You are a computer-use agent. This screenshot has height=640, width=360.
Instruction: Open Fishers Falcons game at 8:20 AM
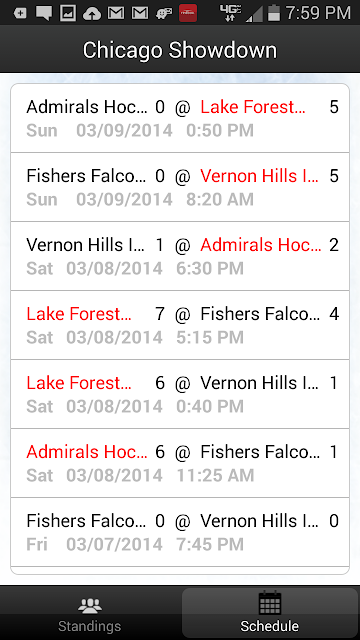pos(180,187)
